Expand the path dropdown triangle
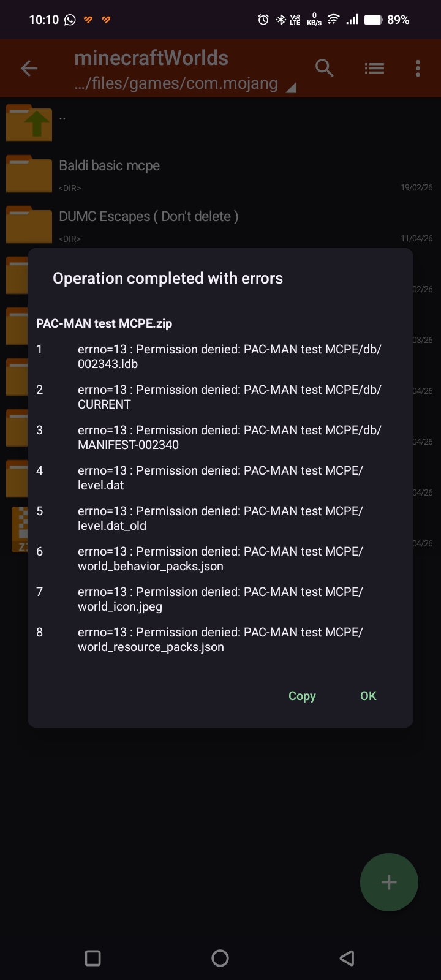 pyautogui.click(x=292, y=88)
